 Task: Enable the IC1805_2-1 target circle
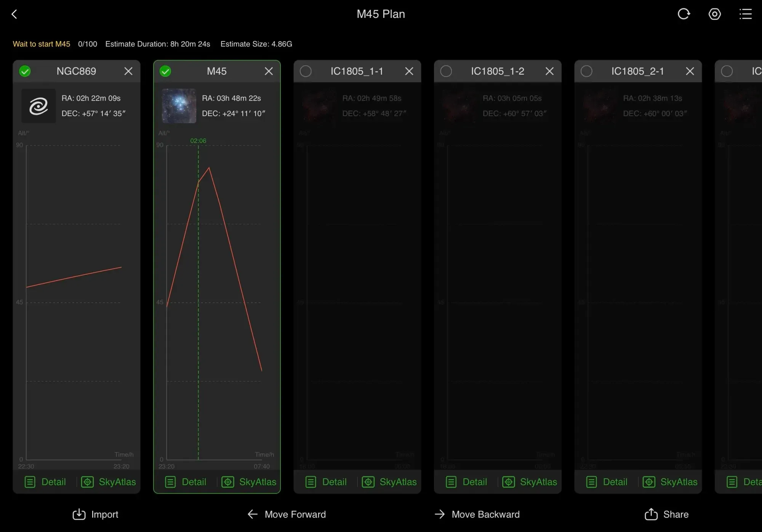pos(586,71)
